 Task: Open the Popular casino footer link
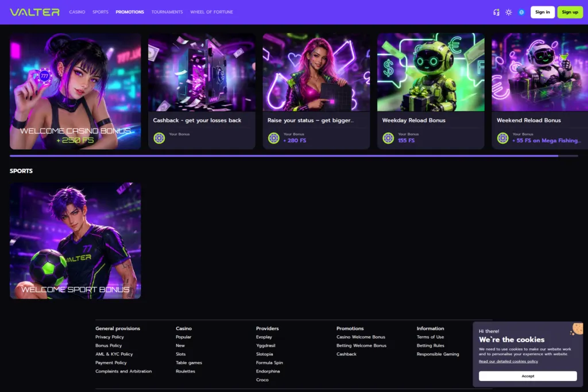click(x=183, y=337)
